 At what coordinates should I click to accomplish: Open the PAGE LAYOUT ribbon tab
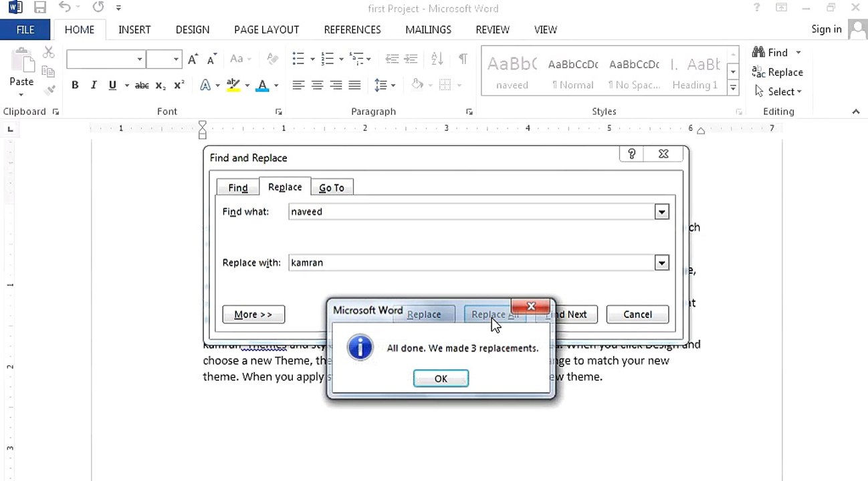[266, 29]
